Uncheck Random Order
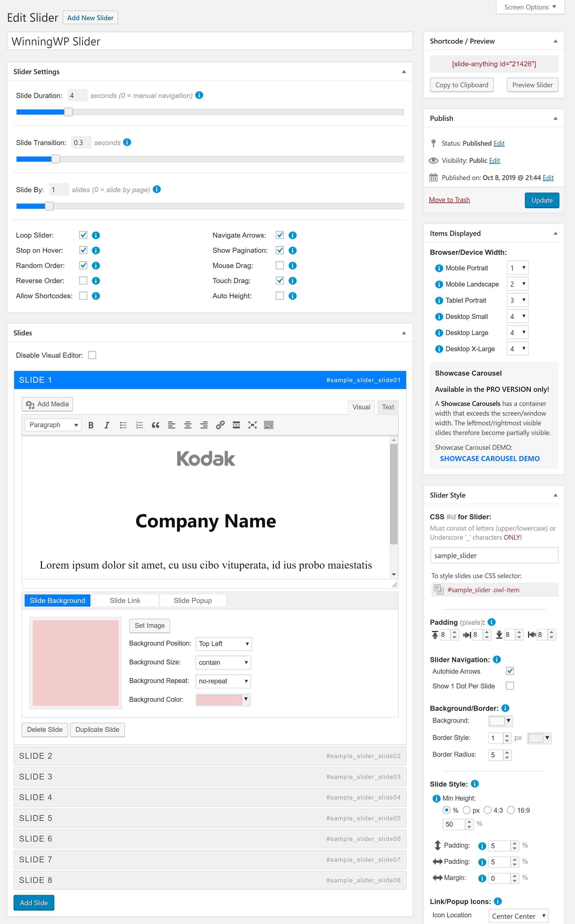 click(83, 265)
